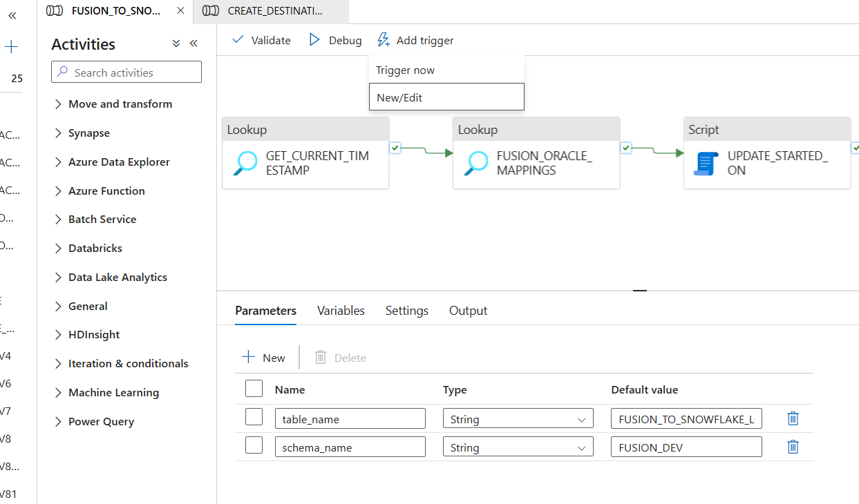Image resolution: width=859 pixels, height=504 pixels.
Task: Collapse far-left panel with double chevron
Action: tap(12, 15)
